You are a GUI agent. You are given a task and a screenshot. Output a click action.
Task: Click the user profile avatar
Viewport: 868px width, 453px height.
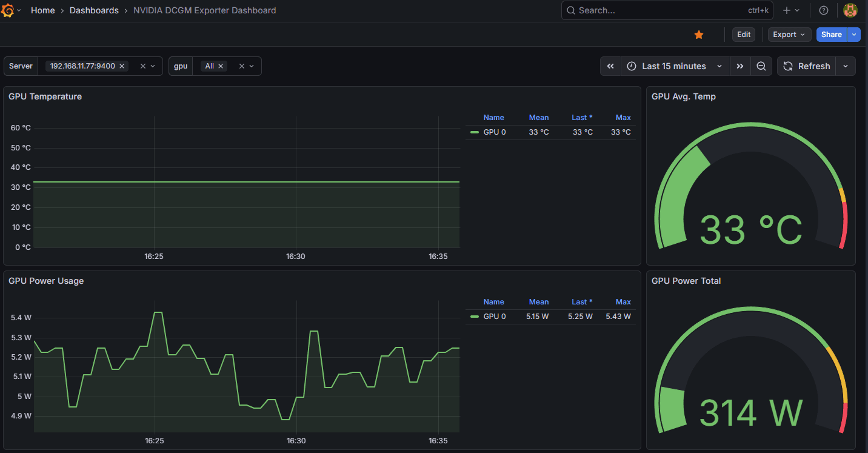[x=850, y=10]
